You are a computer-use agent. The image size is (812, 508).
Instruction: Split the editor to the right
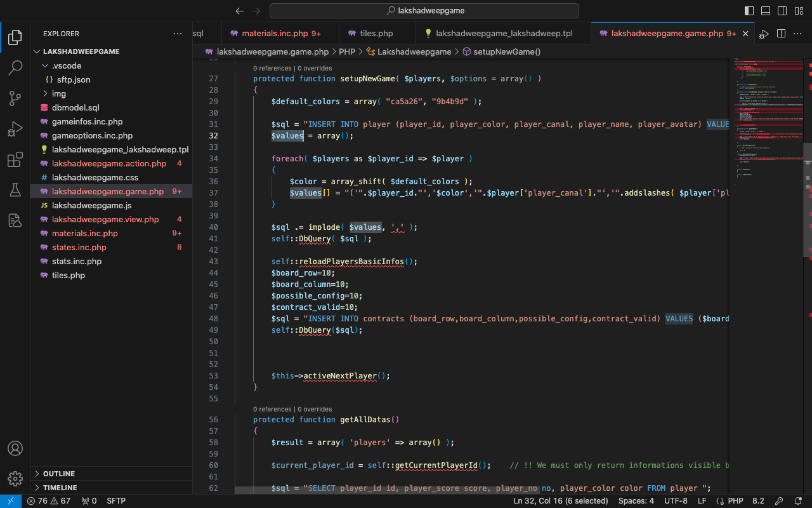782,34
